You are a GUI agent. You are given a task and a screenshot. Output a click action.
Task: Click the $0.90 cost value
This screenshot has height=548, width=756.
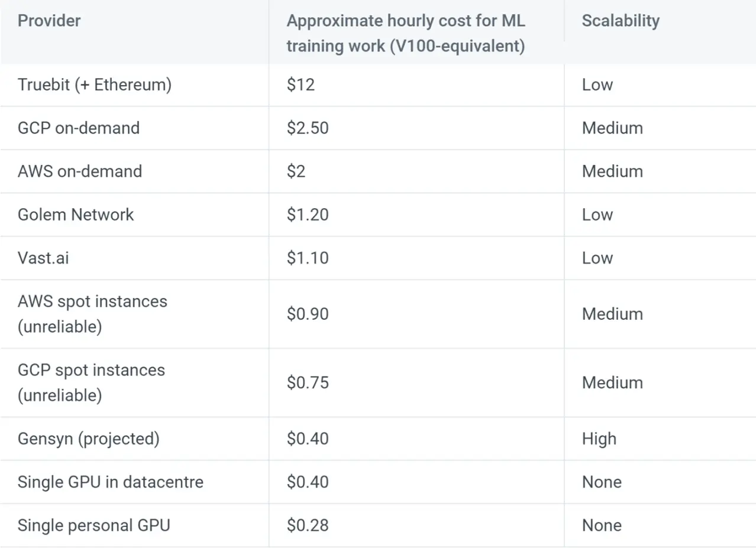click(x=308, y=314)
